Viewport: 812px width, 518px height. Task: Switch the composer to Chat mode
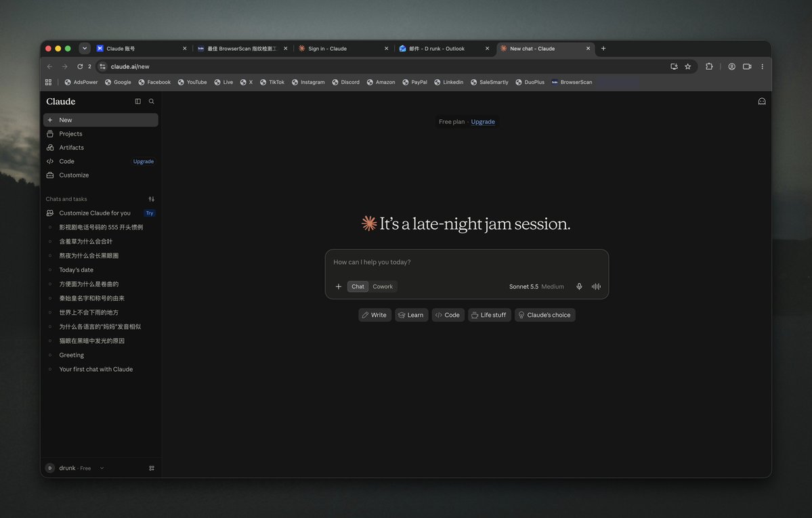tap(358, 286)
